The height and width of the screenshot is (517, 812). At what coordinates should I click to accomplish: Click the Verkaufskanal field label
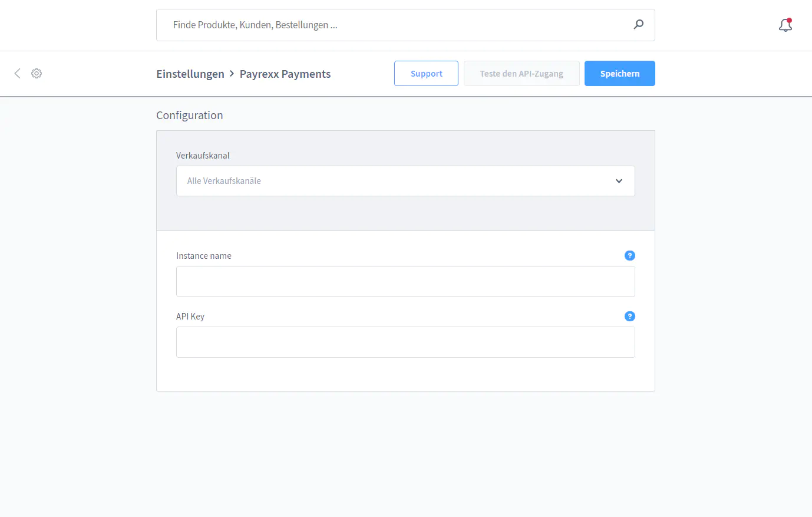click(x=203, y=156)
